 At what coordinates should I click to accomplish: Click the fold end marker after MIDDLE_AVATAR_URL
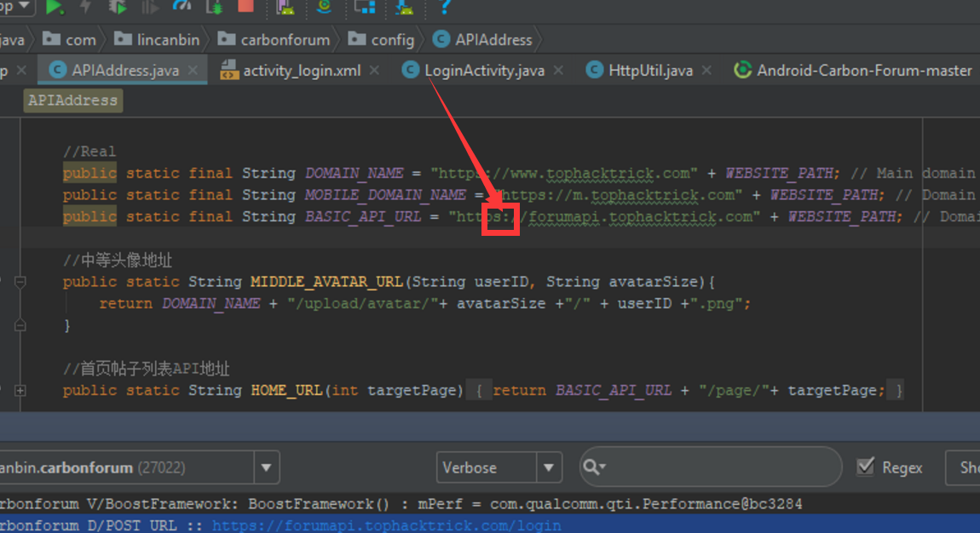coord(20,325)
